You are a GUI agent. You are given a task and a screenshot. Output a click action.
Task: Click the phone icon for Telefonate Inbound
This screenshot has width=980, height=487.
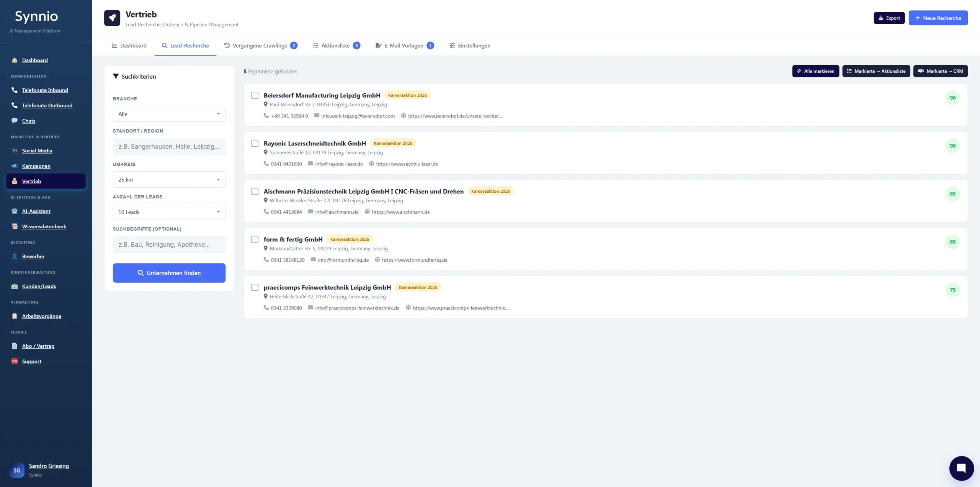pos(15,90)
